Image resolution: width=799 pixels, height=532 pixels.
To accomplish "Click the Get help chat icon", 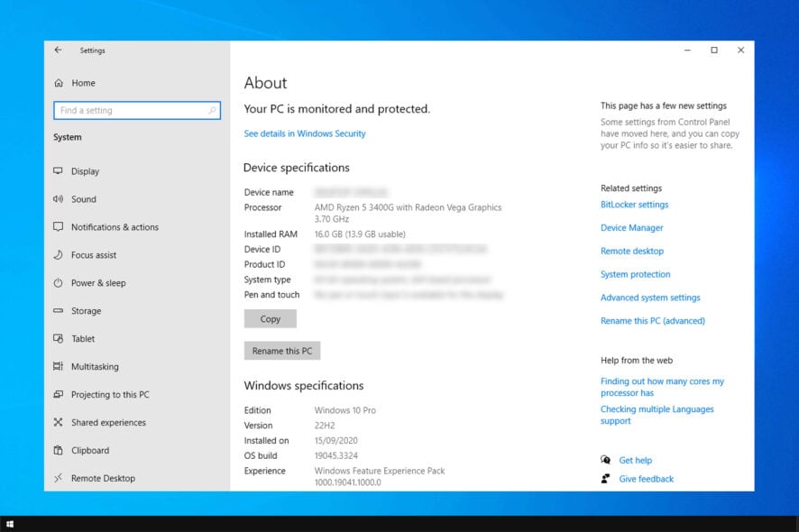I will 605,460.
